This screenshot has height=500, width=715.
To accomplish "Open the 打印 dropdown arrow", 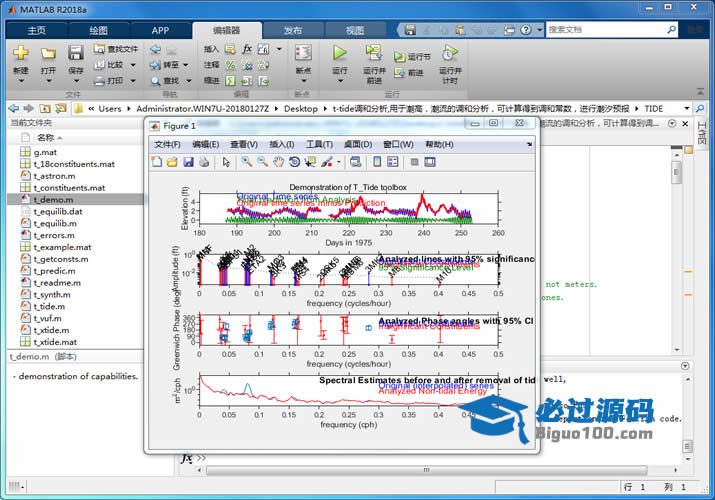I will 133,81.
